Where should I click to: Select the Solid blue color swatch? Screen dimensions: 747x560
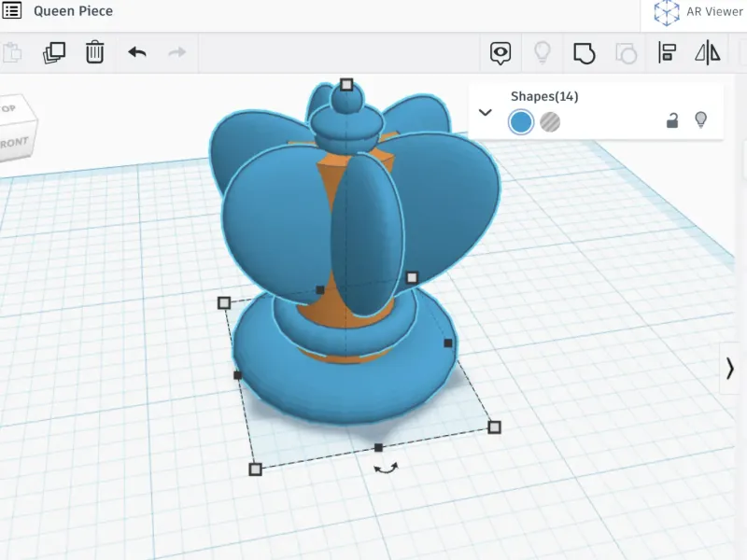(x=521, y=122)
